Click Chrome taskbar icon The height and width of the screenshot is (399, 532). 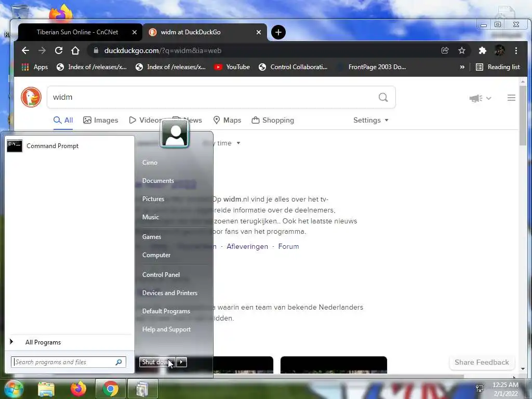click(x=110, y=389)
